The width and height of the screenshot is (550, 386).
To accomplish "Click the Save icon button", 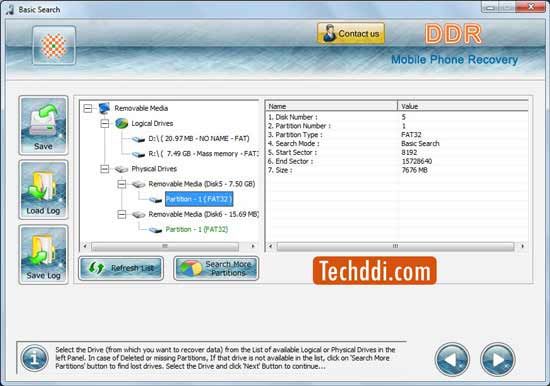I will (43, 125).
